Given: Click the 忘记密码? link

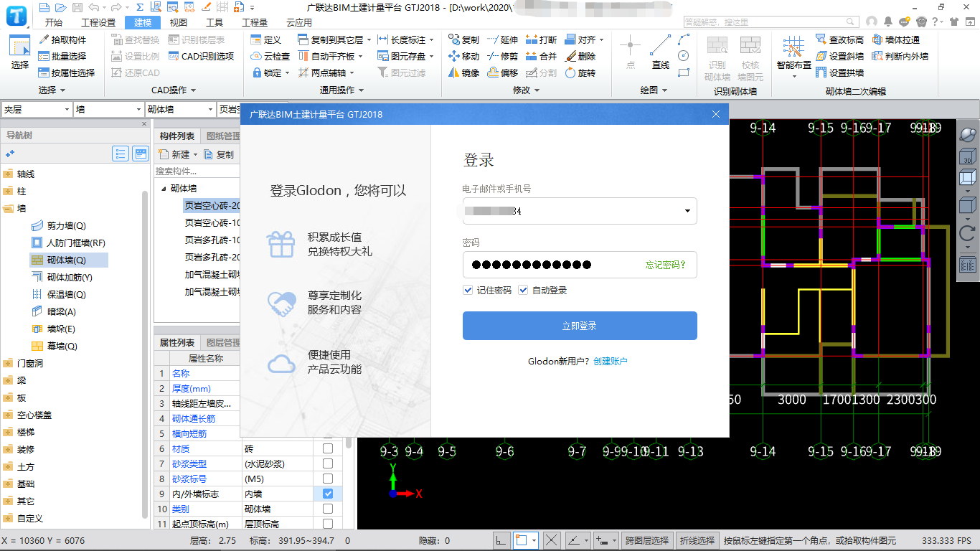Looking at the screenshot, I should point(666,265).
